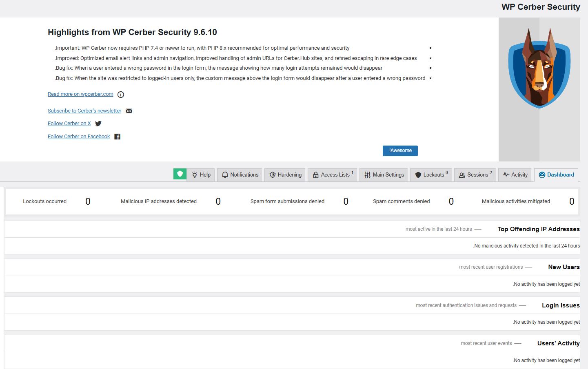Click the X bird icon
This screenshot has height=369, width=588.
98,124
